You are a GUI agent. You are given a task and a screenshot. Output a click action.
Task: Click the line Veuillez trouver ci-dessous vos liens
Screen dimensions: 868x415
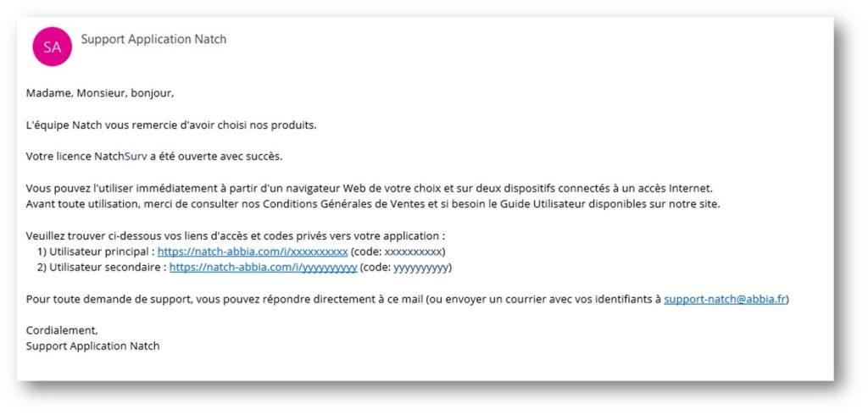coord(236,236)
